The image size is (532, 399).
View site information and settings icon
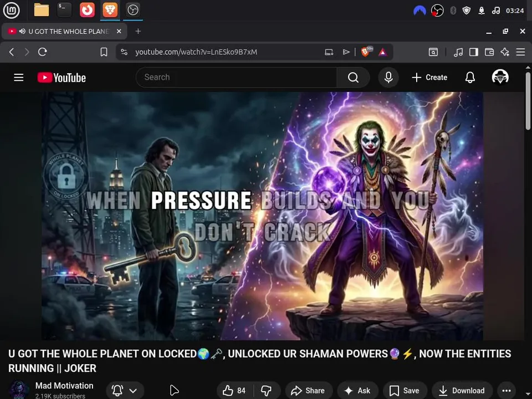tap(124, 52)
